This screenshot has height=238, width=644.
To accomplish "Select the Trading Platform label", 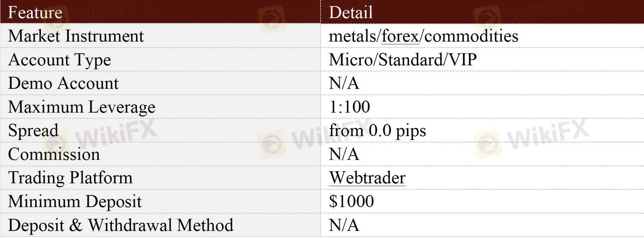I will click(x=70, y=178).
